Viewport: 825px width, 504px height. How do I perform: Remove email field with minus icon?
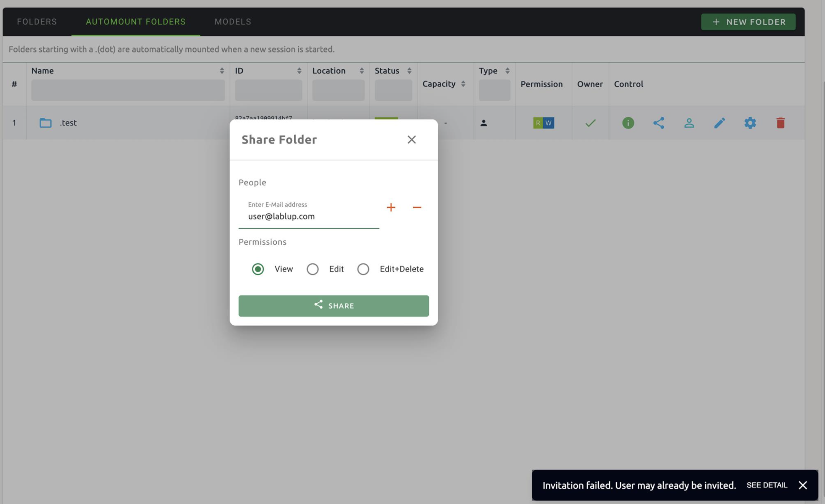click(417, 207)
